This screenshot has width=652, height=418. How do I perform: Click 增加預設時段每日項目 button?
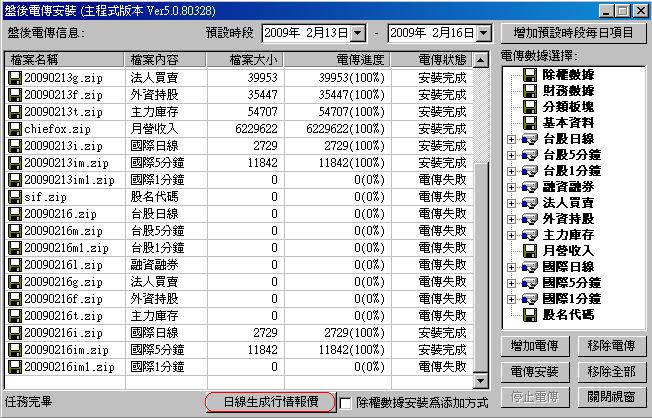(x=573, y=33)
